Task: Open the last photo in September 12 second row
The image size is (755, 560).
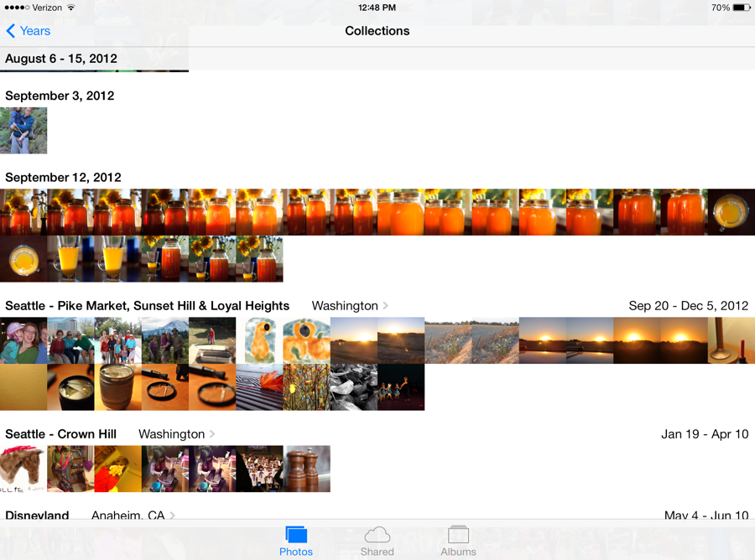Action: (x=259, y=259)
